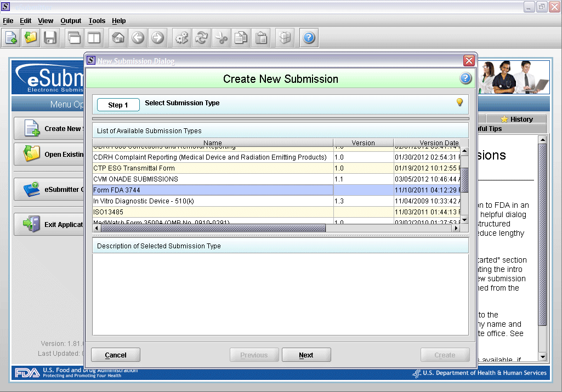Open the File menu
Viewport: 562px width, 392px height.
point(8,21)
